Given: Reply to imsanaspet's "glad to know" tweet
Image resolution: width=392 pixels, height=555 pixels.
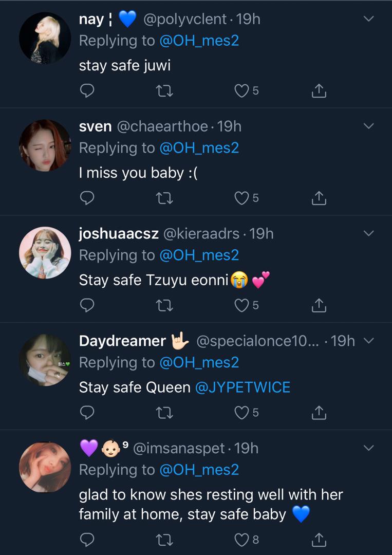Looking at the screenshot, I should coord(87,539).
